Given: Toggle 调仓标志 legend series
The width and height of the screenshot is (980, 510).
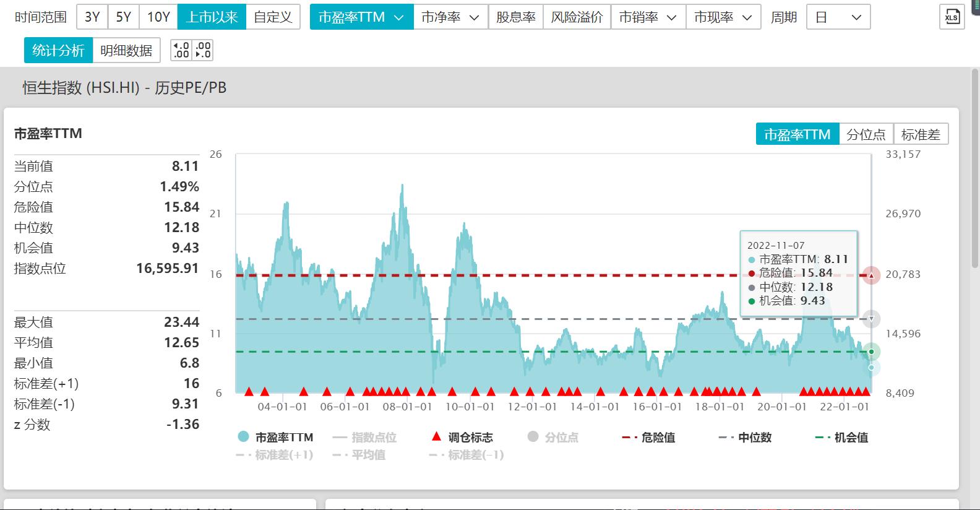Looking at the screenshot, I should tap(462, 437).
